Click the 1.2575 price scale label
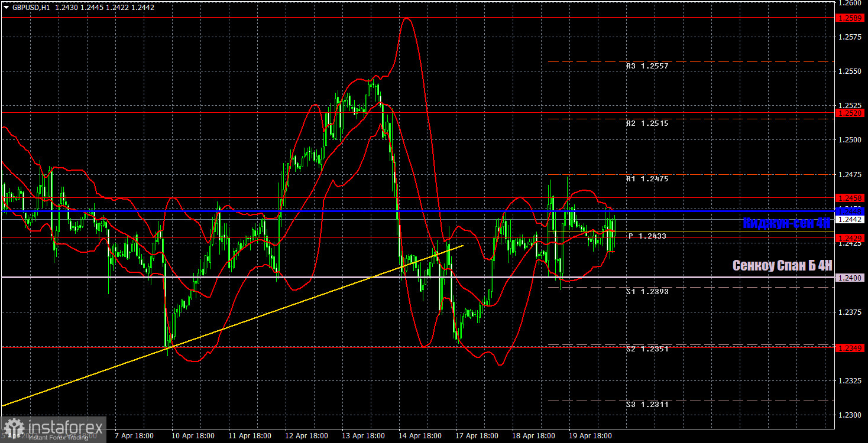This screenshot has width=868, height=443. click(x=849, y=37)
